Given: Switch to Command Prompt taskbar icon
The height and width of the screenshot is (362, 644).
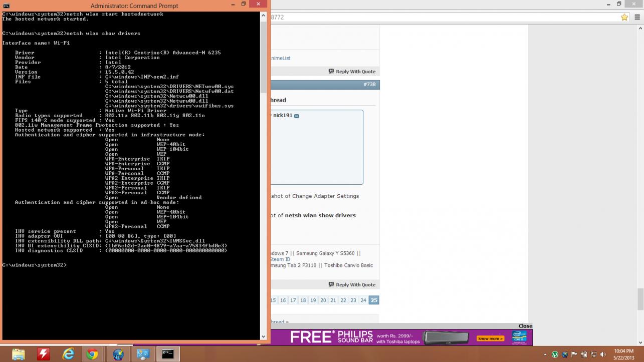Looking at the screenshot, I should [x=167, y=354].
